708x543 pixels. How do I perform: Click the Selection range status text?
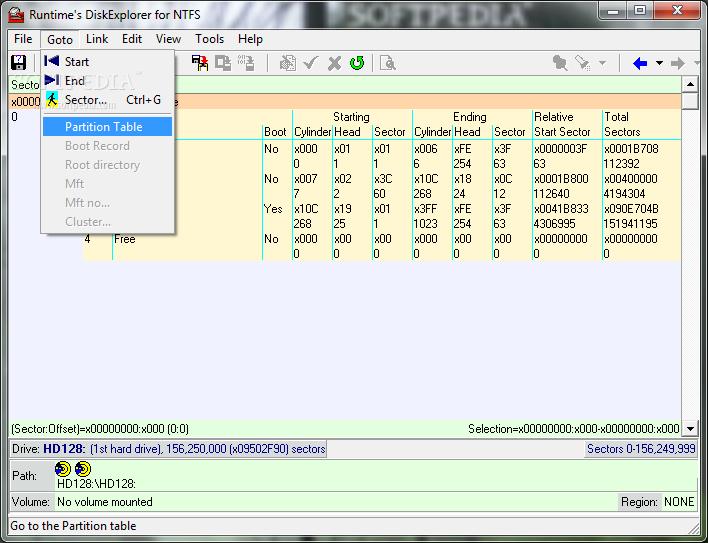pos(573,429)
